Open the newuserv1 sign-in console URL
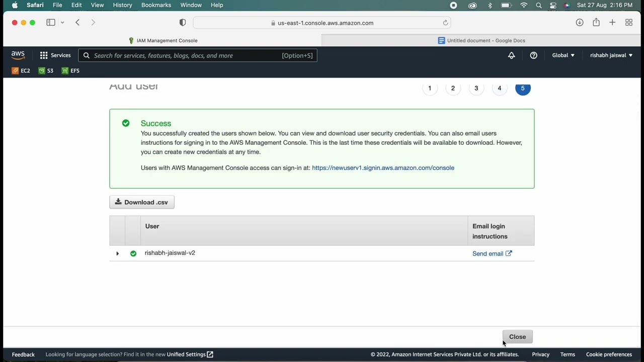This screenshot has height=362, width=644. point(383,168)
